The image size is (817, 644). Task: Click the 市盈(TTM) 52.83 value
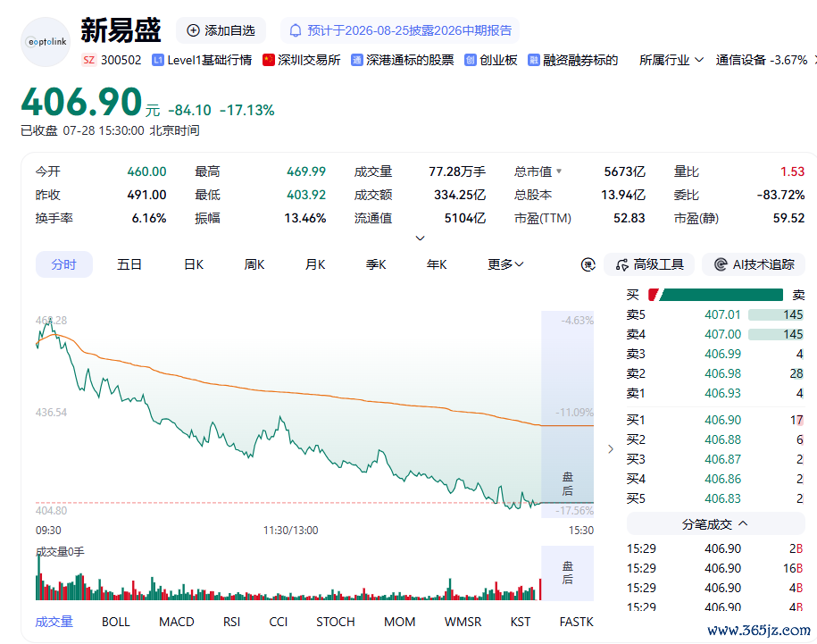(629, 218)
